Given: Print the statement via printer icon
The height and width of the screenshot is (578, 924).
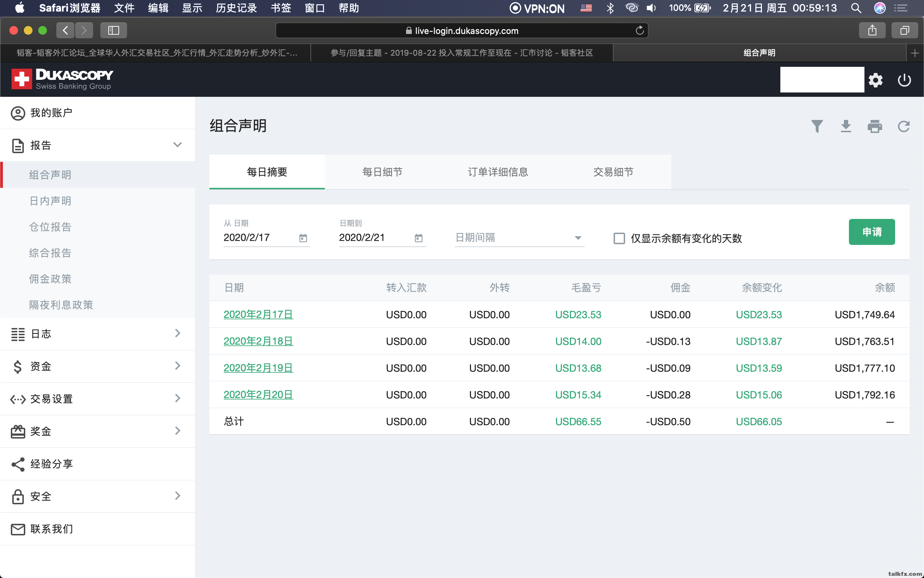Looking at the screenshot, I should click(875, 126).
